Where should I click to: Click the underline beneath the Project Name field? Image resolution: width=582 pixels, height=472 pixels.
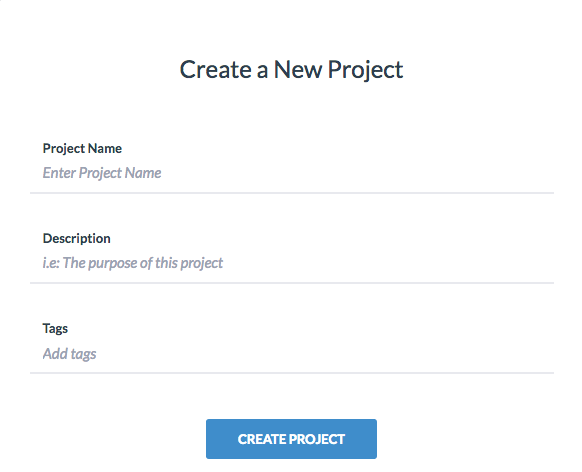click(292, 193)
